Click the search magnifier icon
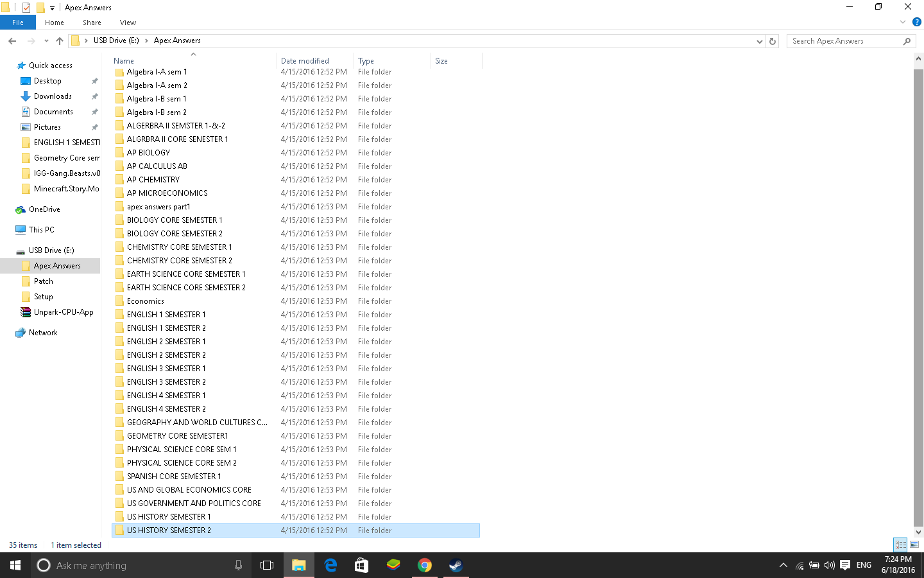 pos(907,41)
